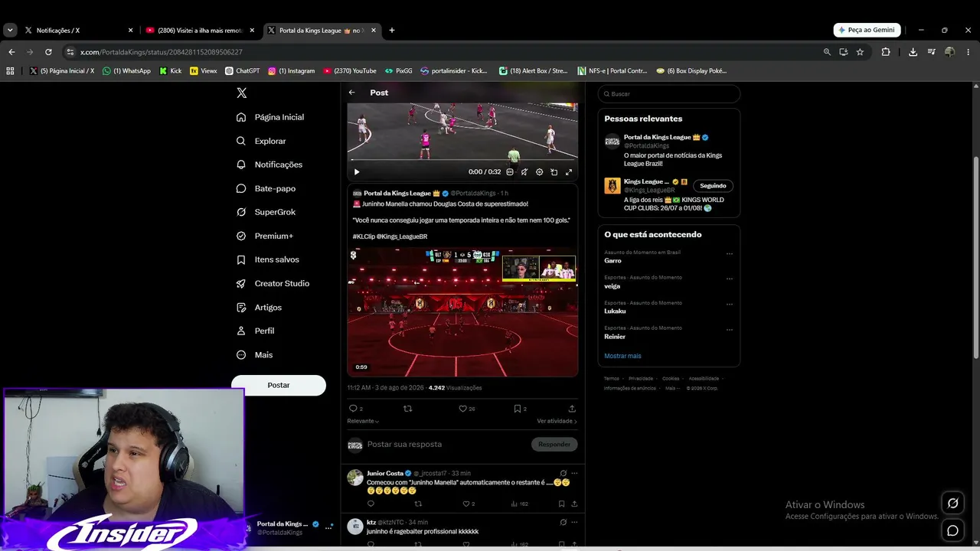Open Itens salvos bookmarks

pyautogui.click(x=269, y=259)
